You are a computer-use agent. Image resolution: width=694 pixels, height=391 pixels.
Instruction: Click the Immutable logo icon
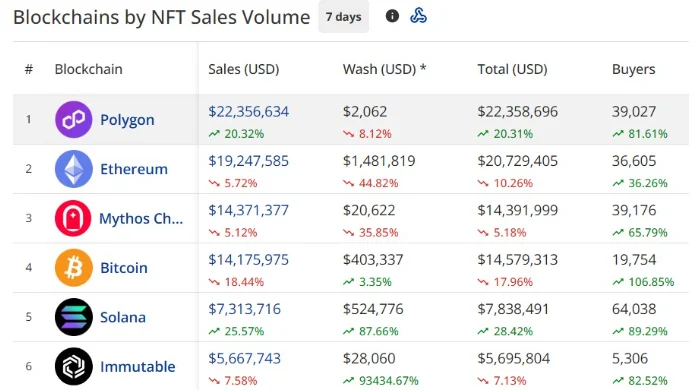pos(73,366)
